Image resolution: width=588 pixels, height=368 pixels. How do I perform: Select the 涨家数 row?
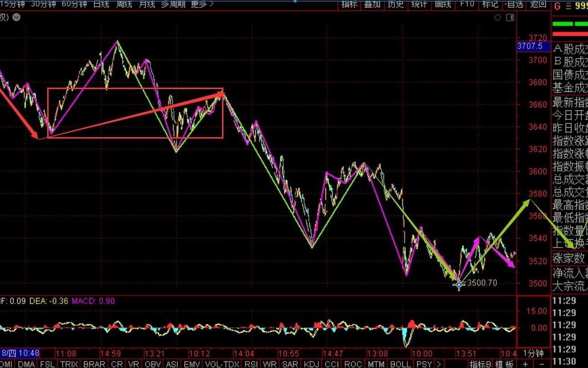click(570, 259)
